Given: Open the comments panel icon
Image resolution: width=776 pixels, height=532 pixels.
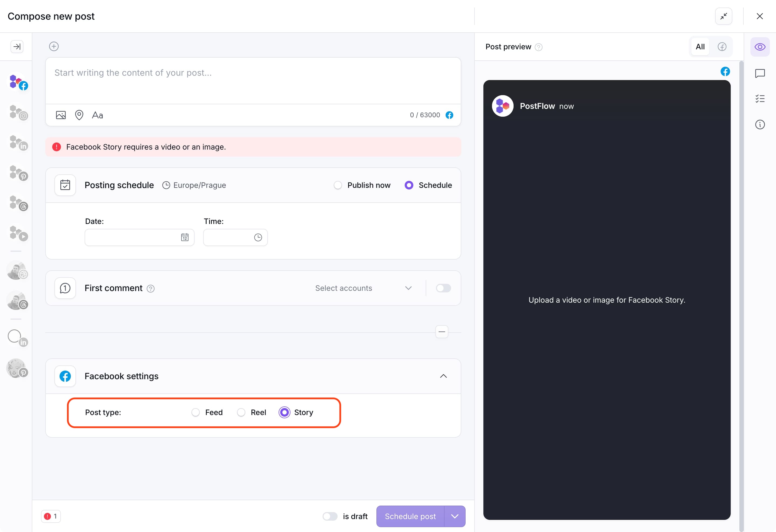Looking at the screenshot, I should tap(760, 74).
